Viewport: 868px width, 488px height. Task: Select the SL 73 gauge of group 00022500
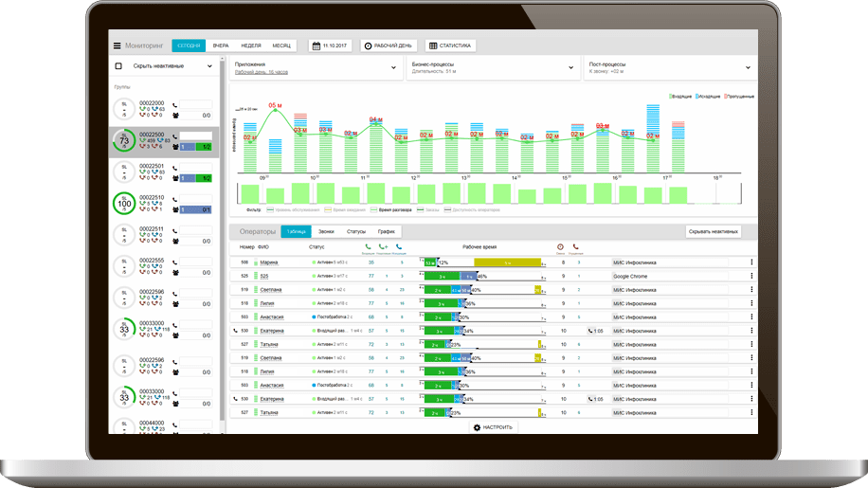pos(124,140)
